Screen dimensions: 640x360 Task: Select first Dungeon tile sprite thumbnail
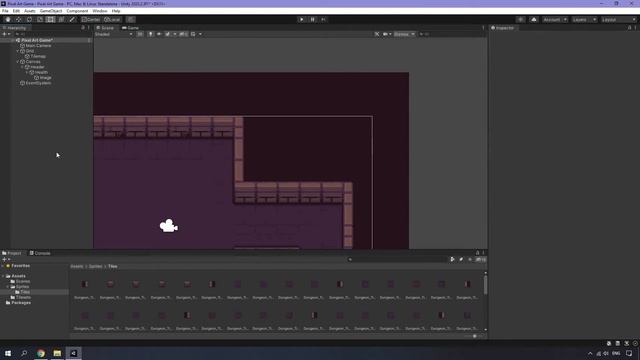(84, 284)
